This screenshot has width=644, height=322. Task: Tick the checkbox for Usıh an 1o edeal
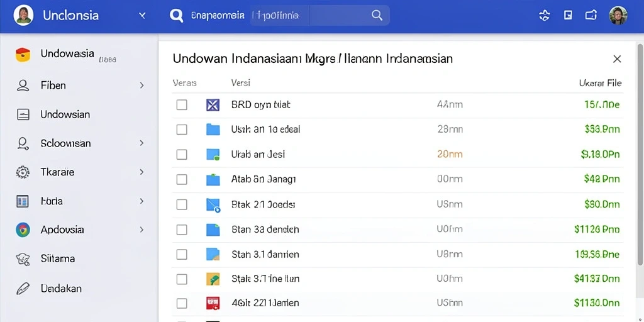pos(182,130)
